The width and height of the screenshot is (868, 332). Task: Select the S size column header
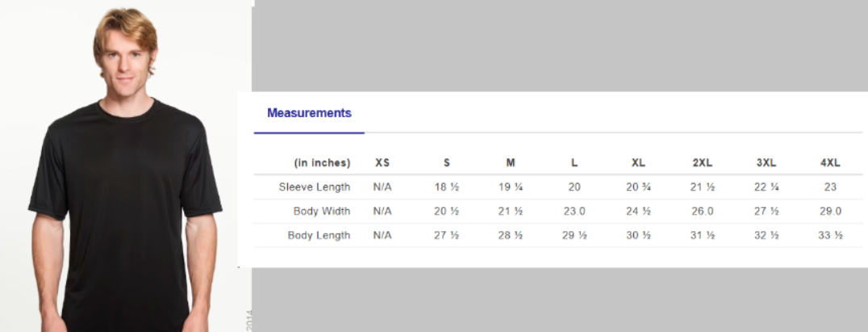(x=446, y=162)
